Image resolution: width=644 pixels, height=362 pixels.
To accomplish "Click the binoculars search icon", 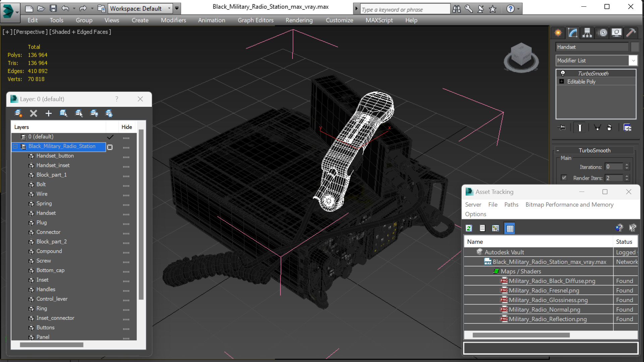I will [x=457, y=9].
